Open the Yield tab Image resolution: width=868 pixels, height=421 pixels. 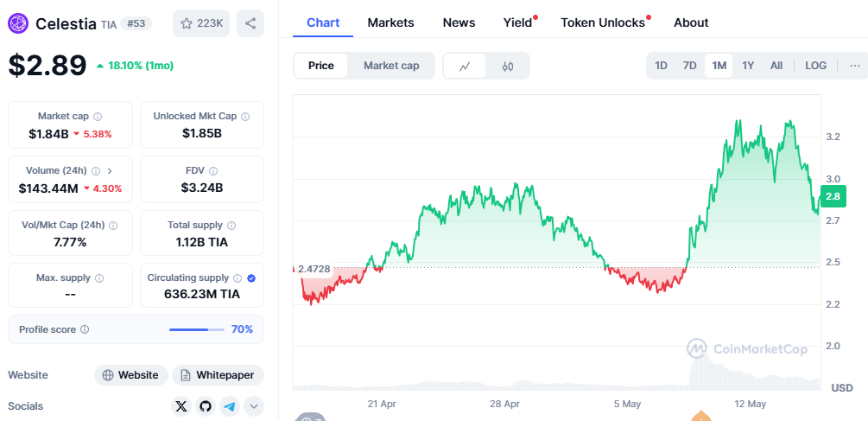tap(517, 22)
